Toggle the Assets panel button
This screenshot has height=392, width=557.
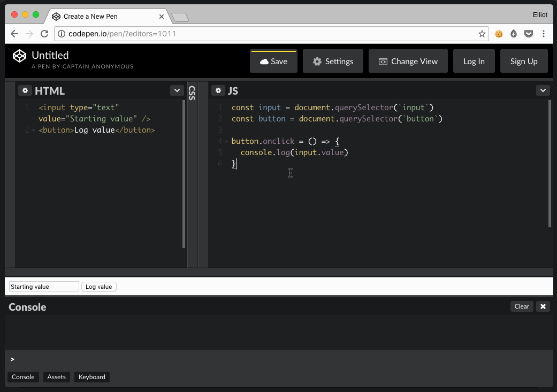pos(56,377)
